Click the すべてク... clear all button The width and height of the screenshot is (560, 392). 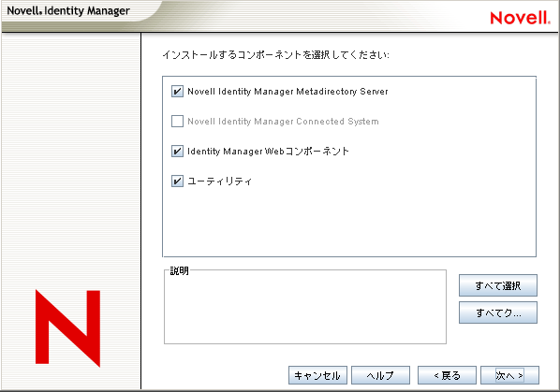click(498, 312)
